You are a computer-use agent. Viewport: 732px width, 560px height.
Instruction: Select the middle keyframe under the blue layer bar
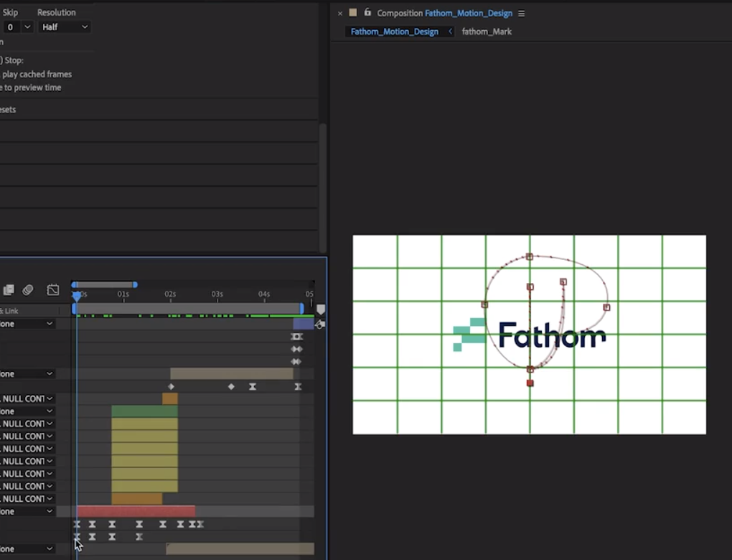point(296,349)
